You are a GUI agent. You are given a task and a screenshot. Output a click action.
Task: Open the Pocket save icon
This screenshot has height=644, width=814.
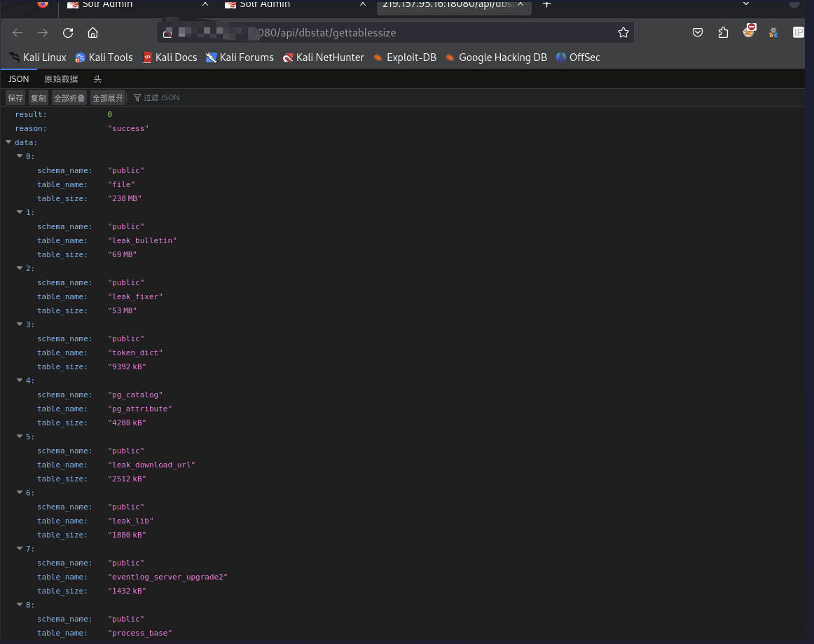[x=698, y=33]
